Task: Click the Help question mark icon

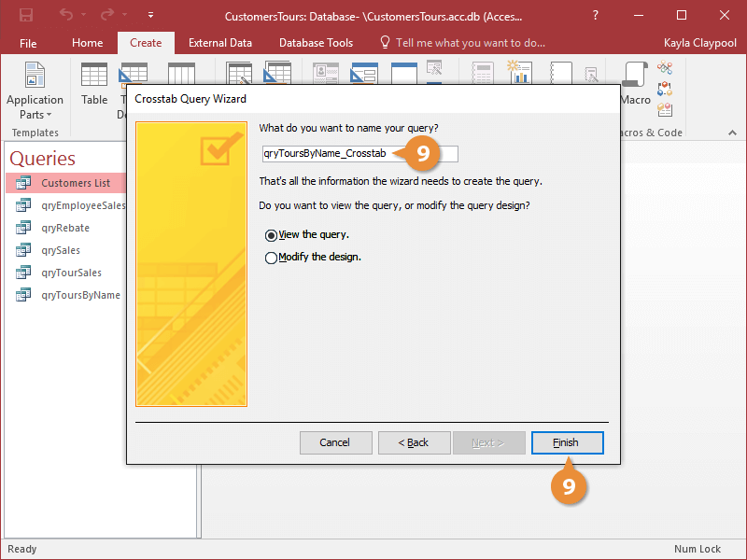Action: point(595,15)
